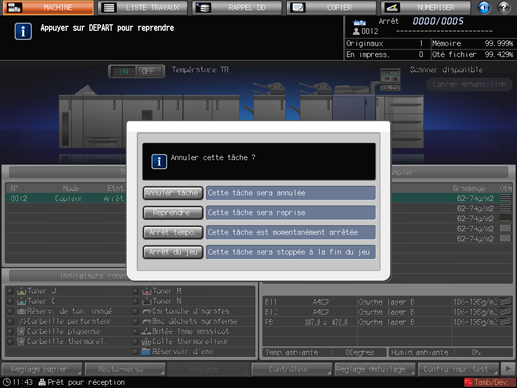Click the Toner N indicator icon

tap(147, 301)
